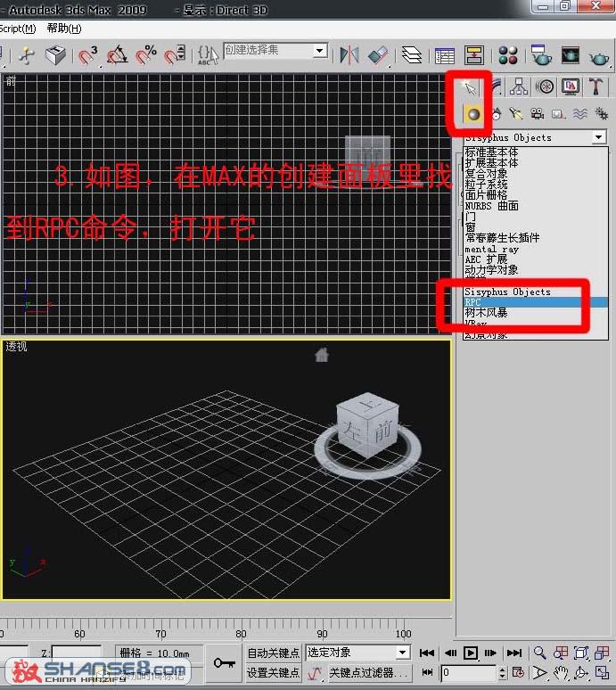Viewport: 616px width, 690px height.
Task: Select the Lights category button
Action: tap(515, 114)
